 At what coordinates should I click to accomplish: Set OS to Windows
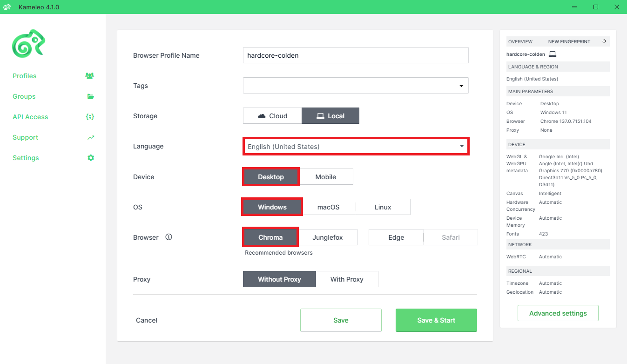[272, 207]
